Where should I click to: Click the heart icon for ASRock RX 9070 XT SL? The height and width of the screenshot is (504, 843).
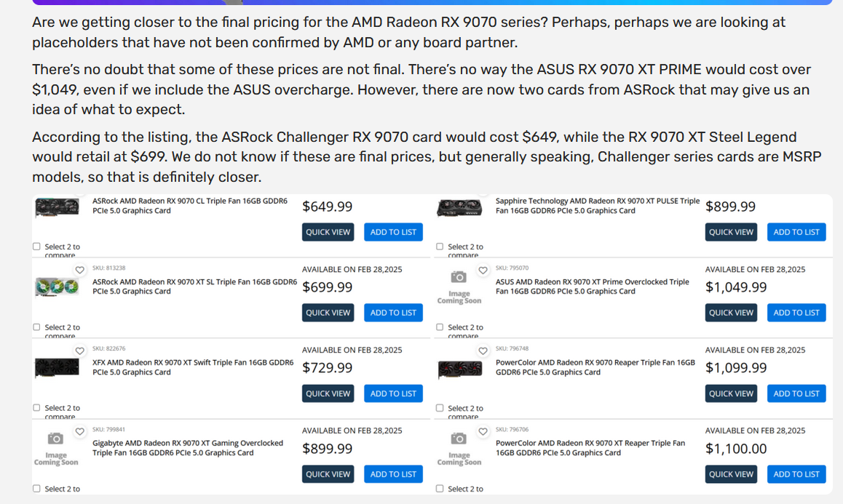tap(80, 270)
